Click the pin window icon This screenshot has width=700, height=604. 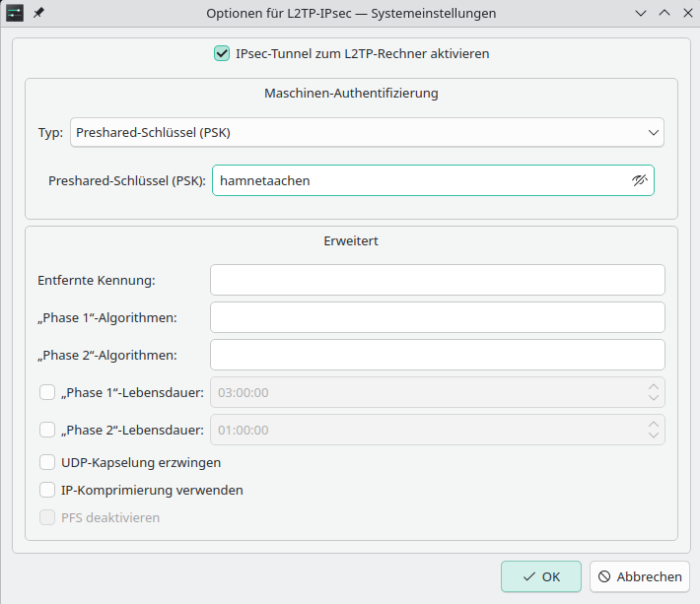click(x=38, y=13)
